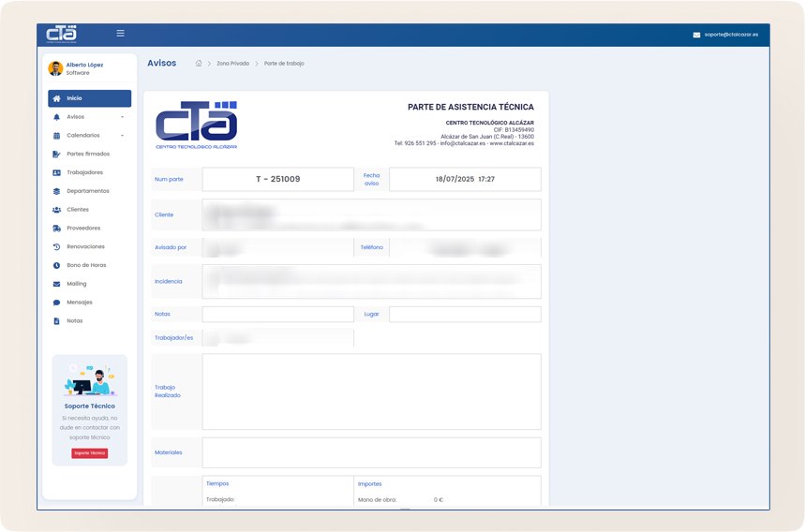
Task: Click the PARTE DE ASISTENCIA TÉCNICA heading
Action: coord(470,107)
